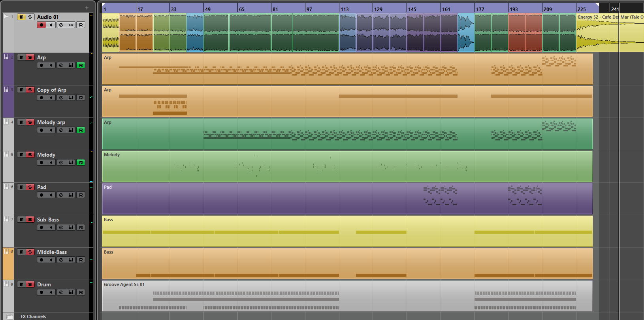Image resolution: width=644 pixels, height=320 pixels.
Task: Toggle record enable on Audio 01
Action: 41,25
